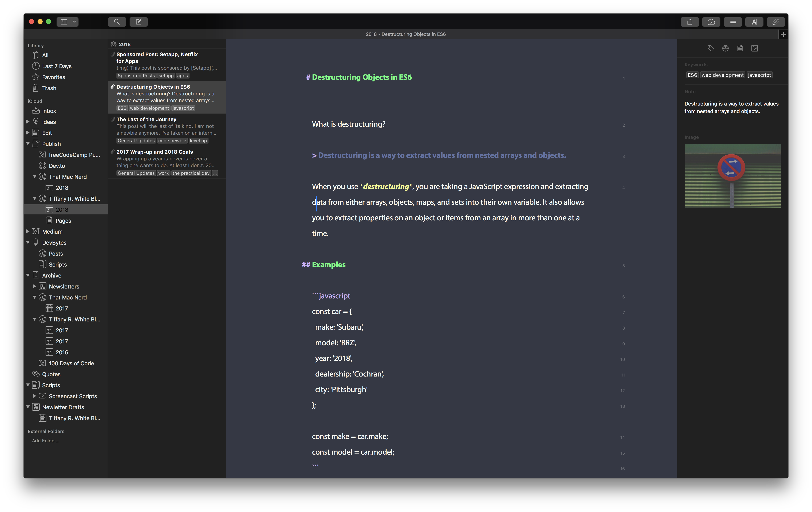Collapse That Mac Nerd under Publish

coord(34,177)
